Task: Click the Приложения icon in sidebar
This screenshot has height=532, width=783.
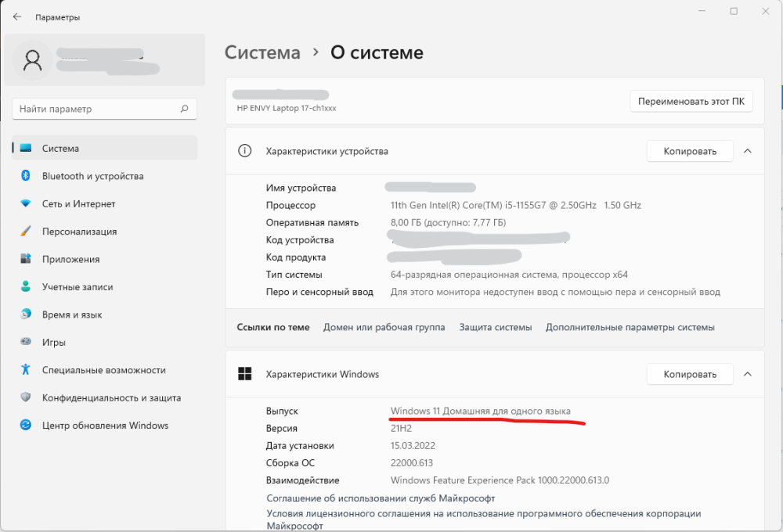Action: [x=26, y=259]
